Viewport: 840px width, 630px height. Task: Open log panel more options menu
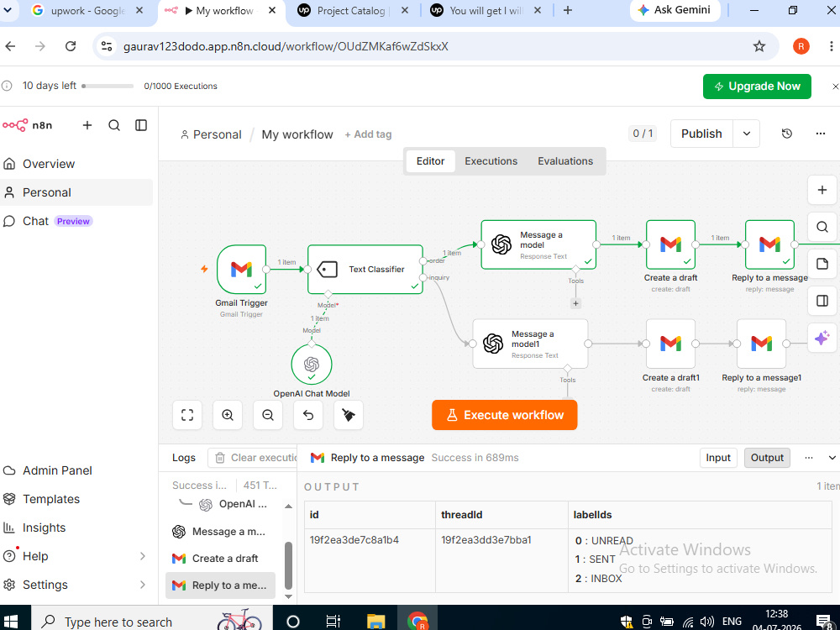click(809, 458)
